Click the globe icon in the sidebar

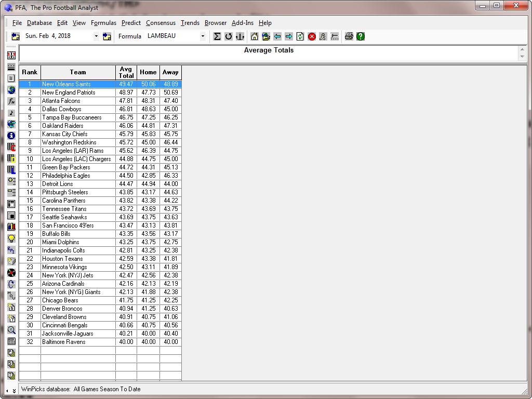point(11,90)
